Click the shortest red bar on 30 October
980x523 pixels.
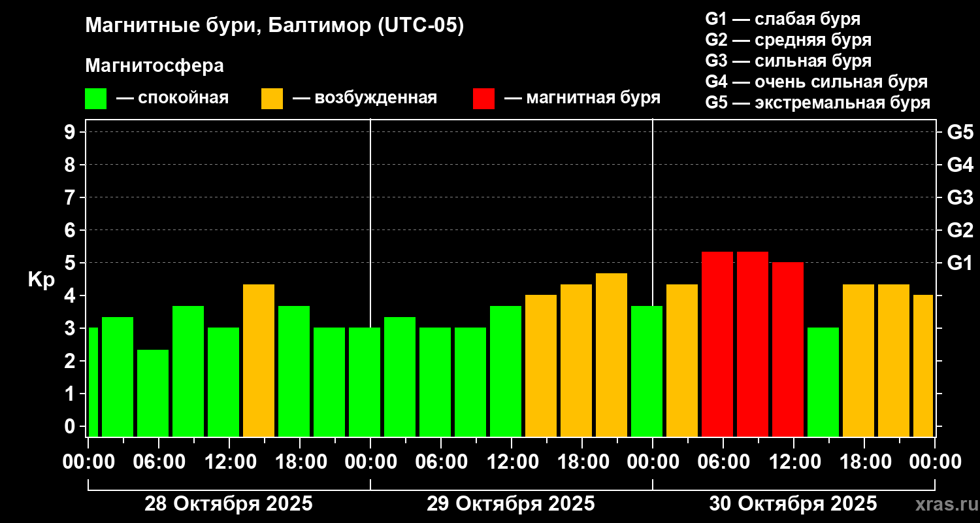788,349
